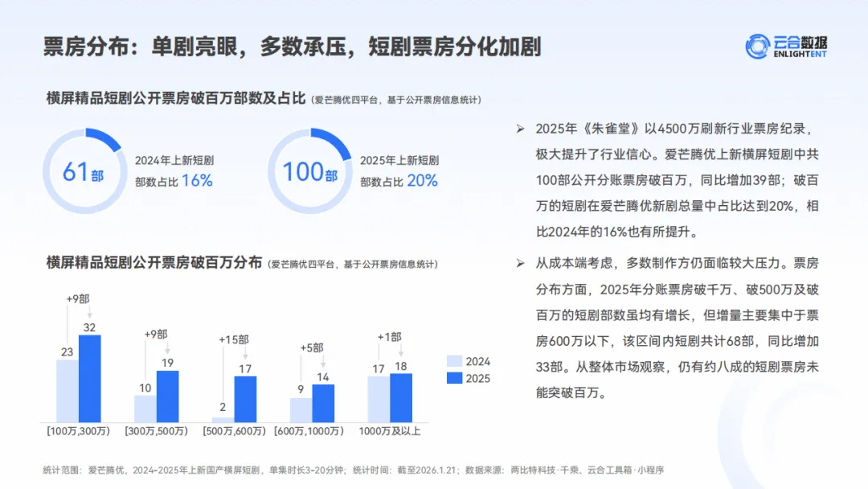The width and height of the screenshot is (868, 489).
Task: Click the 2025 bar labeled 17
Action: 245,399
